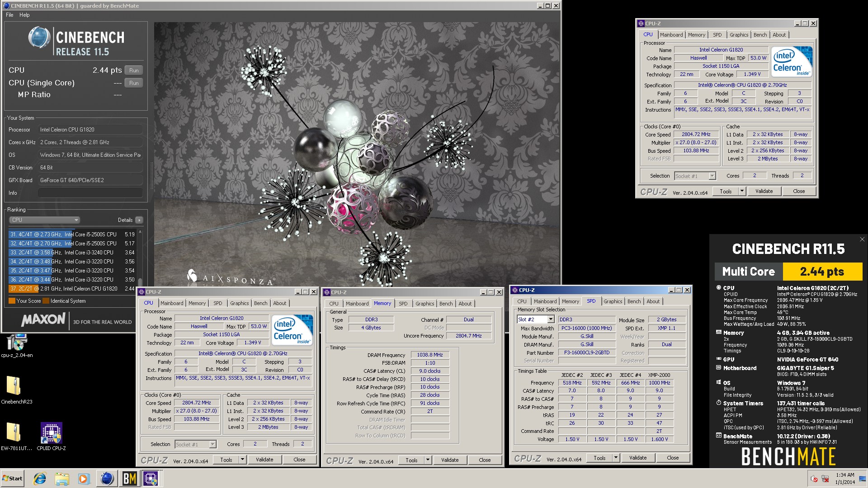Open the CPU ranking type dropdown in Cinebench
Viewport: 868px width, 488px height.
pos(44,220)
